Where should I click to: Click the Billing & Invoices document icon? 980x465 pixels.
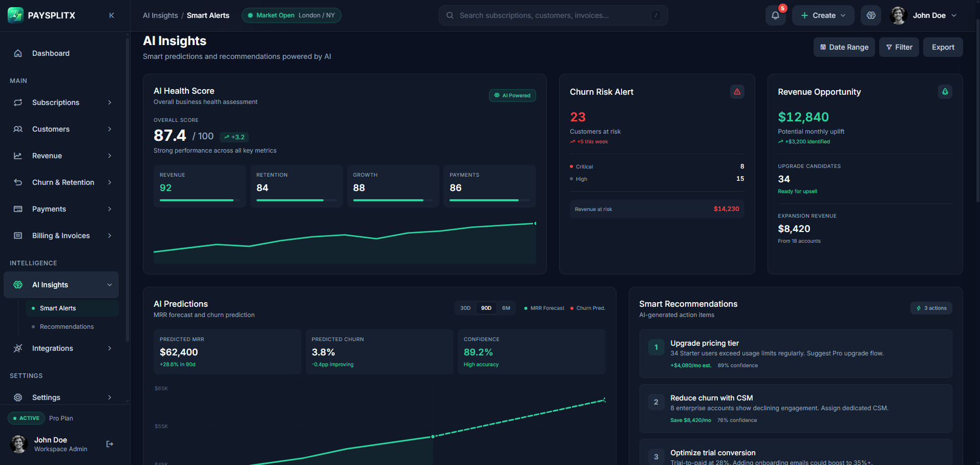pos(18,236)
